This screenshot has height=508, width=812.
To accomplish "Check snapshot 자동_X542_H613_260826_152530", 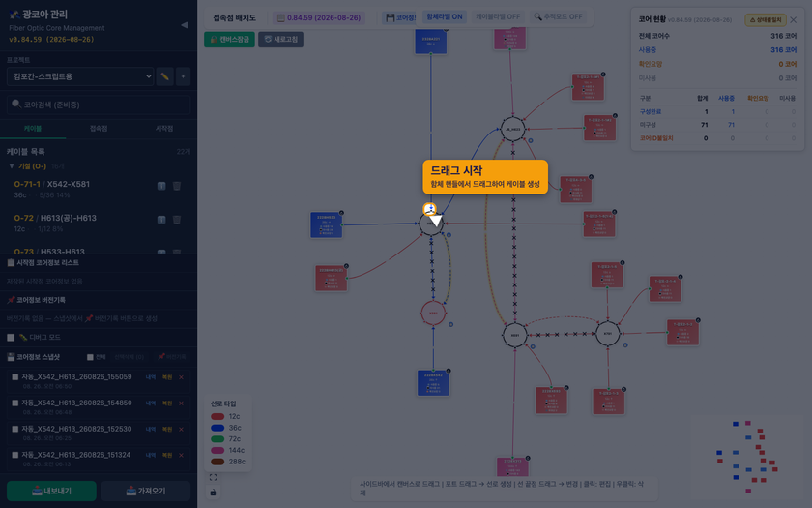I will click(x=15, y=430).
